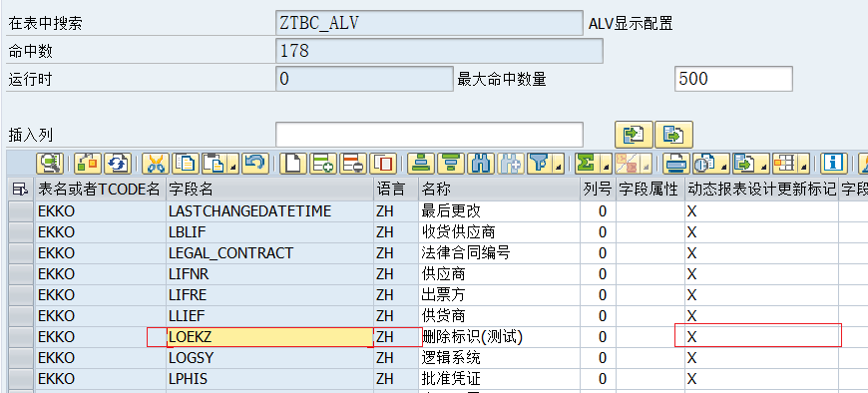Image resolution: width=868 pixels, height=393 pixels.
Task: Open the Total sigma dropdown arrow
Action: click(607, 164)
